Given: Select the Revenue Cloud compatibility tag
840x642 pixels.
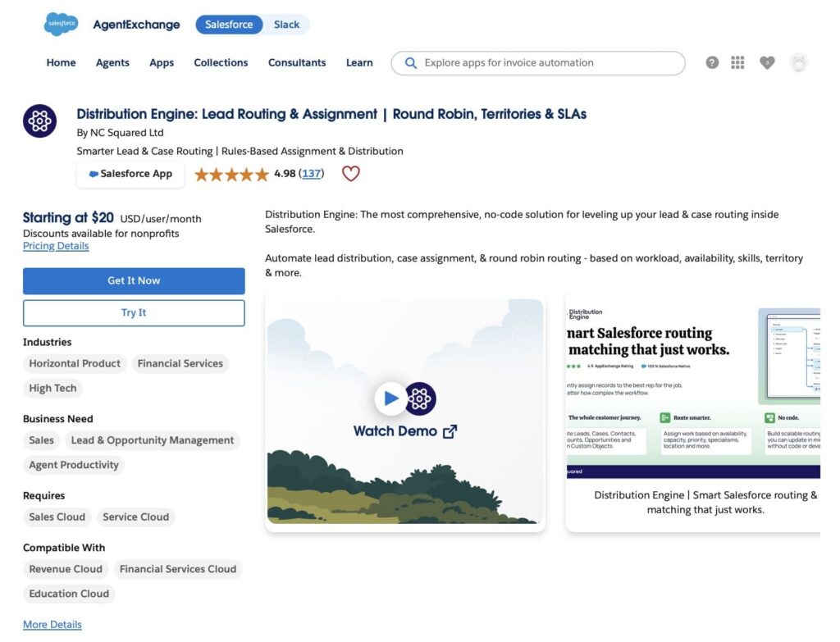Looking at the screenshot, I should click(66, 569).
